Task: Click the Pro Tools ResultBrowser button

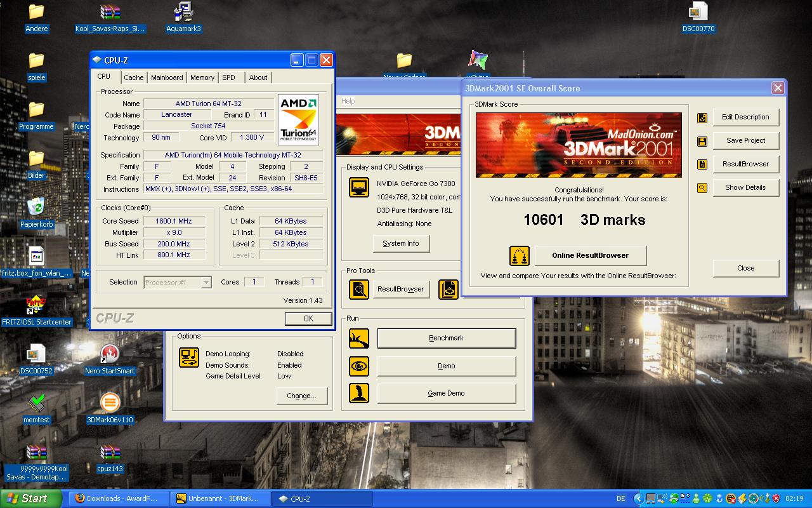Action: click(401, 290)
